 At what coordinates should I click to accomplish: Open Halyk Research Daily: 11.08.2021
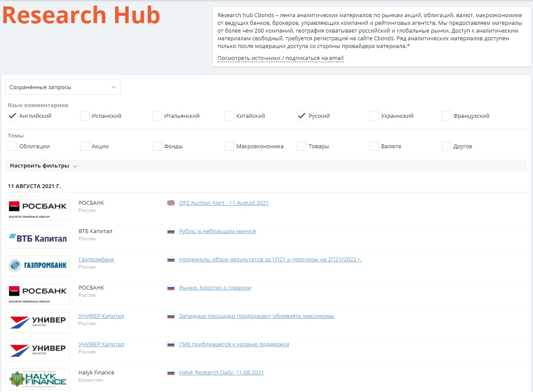(222, 373)
